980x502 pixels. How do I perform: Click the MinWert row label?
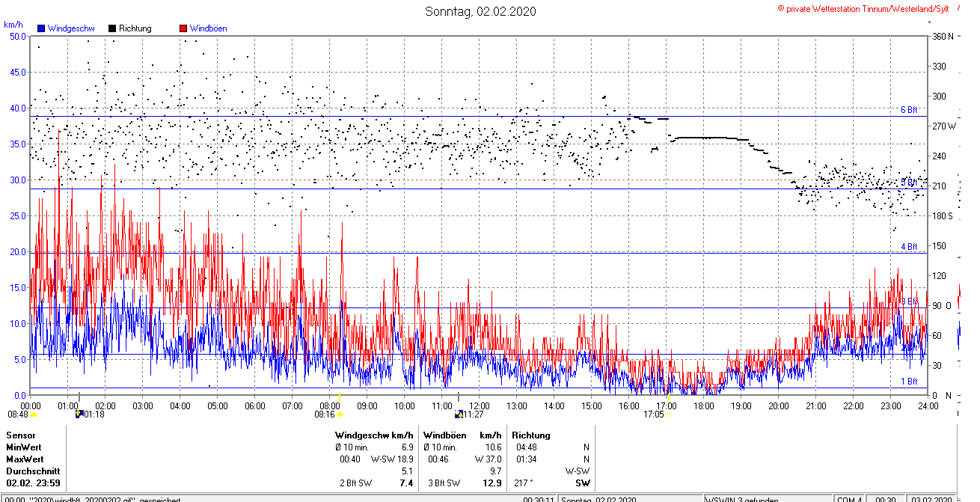[24, 447]
